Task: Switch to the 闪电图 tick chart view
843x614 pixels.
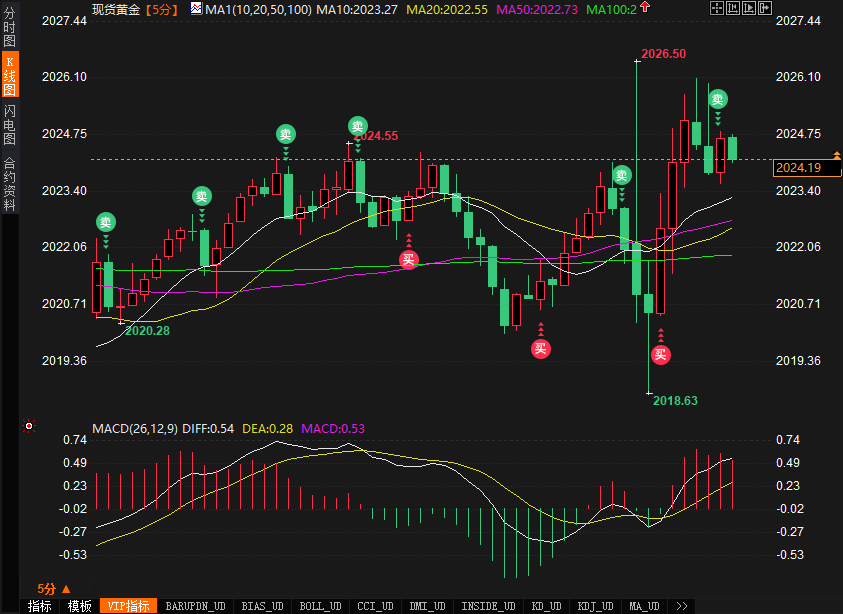Action: [x=10, y=125]
